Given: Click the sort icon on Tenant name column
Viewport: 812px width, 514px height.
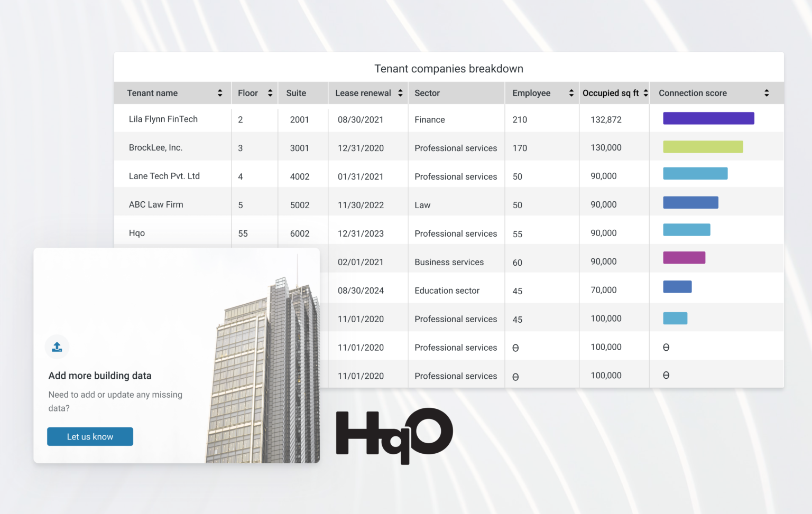Looking at the screenshot, I should click(x=220, y=92).
